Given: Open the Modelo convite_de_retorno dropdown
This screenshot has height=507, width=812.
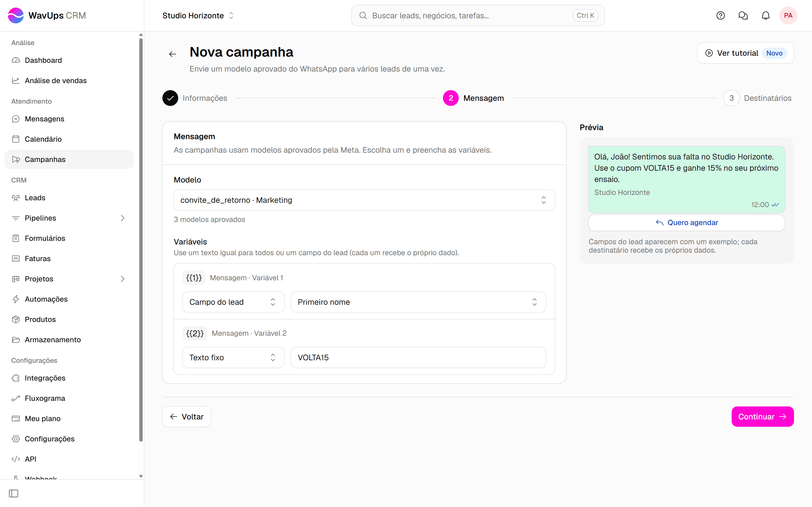Looking at the screenshot, I should click(364, 200).
